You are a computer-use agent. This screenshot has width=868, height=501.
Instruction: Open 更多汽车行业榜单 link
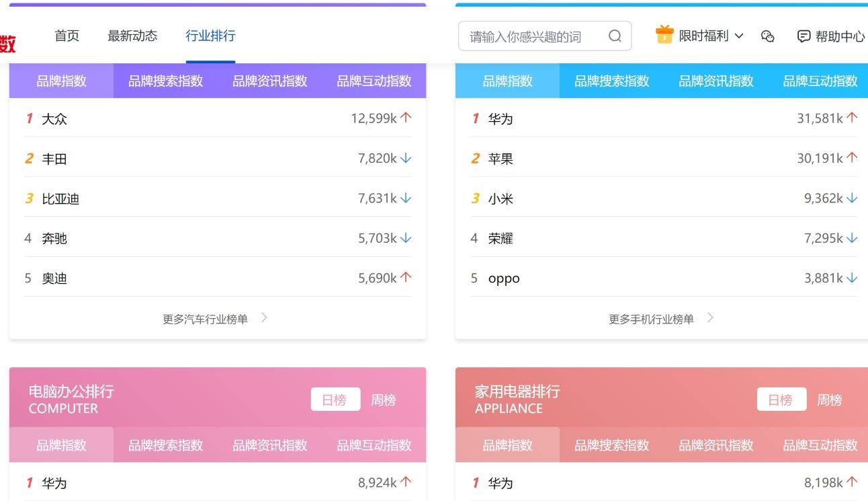coord(205,319)
